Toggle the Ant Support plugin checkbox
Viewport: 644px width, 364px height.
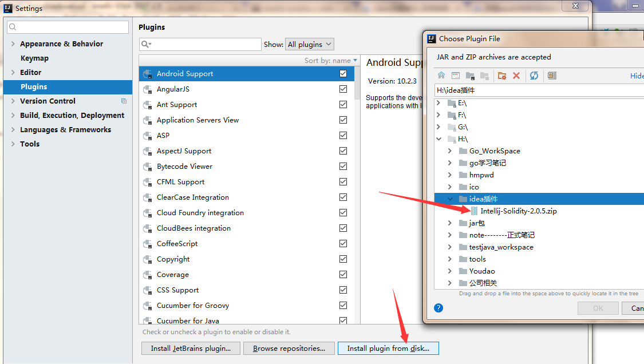[x=343, y=104]
